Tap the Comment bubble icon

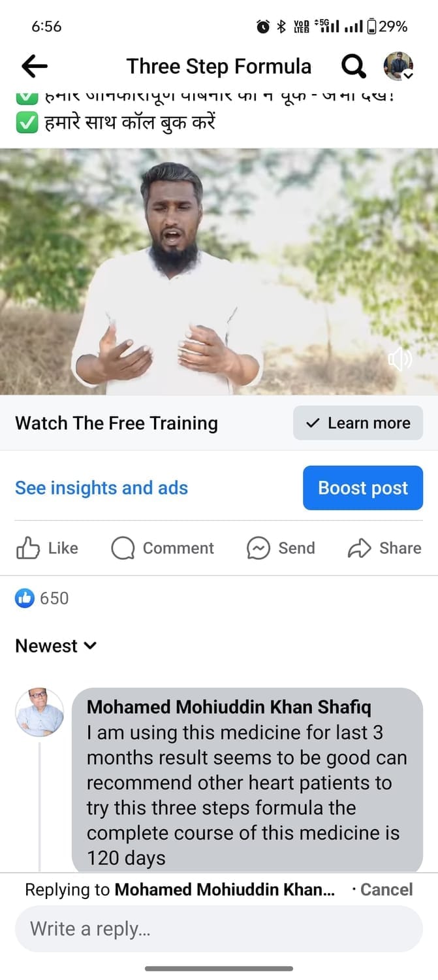click(123, 548)
